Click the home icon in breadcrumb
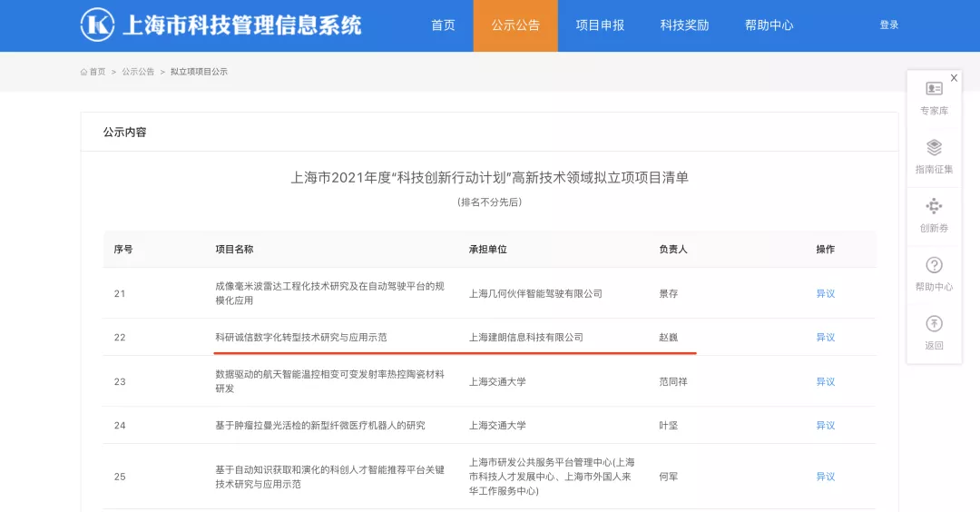980x512 pixels. [x=84, y=72]
